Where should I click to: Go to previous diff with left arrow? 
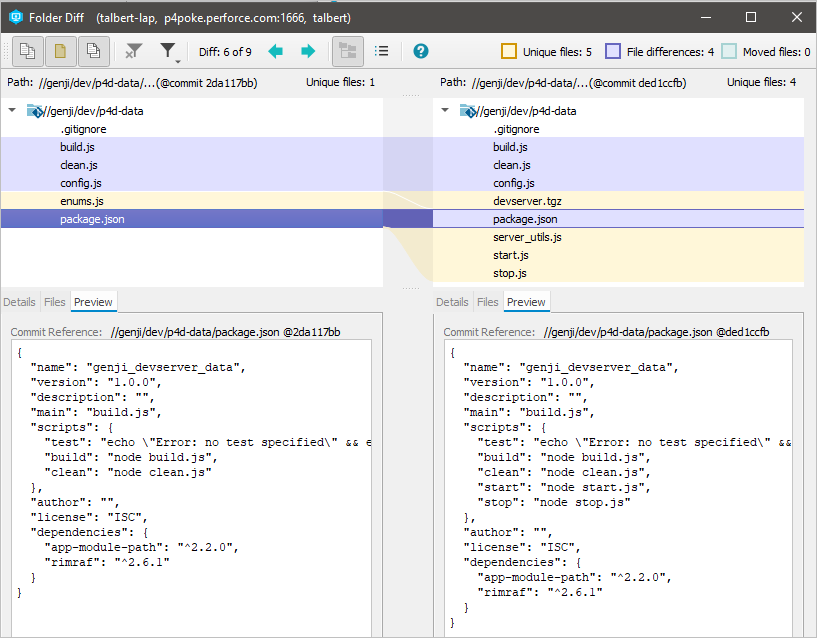pyautogui.click(x=275, y=51)
